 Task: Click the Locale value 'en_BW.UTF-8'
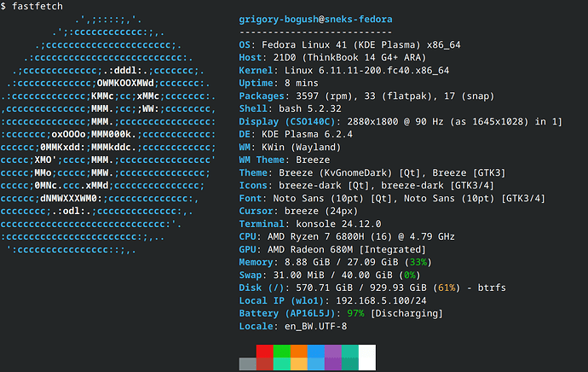click(x=316, y=327)
